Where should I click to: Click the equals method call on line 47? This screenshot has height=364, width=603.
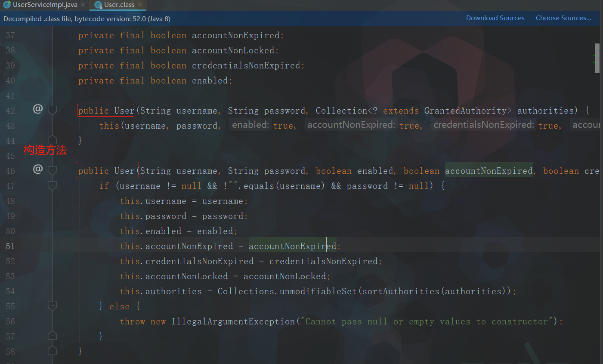[x=259, y=186]
